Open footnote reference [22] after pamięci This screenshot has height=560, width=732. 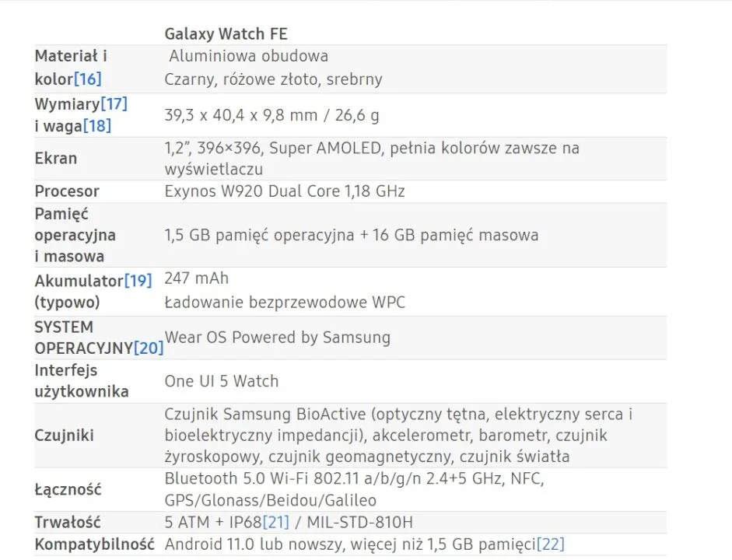pyautogui.click(x=550, y=544)
